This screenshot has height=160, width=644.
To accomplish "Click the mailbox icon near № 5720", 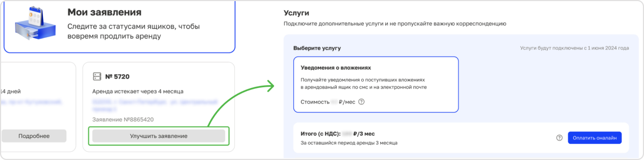I will pyautogui.click(x=97, y=76).
